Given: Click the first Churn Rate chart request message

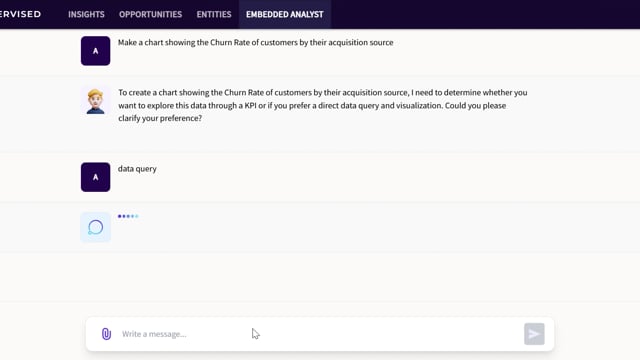Looking at the screenshot, I should (256, 42).
